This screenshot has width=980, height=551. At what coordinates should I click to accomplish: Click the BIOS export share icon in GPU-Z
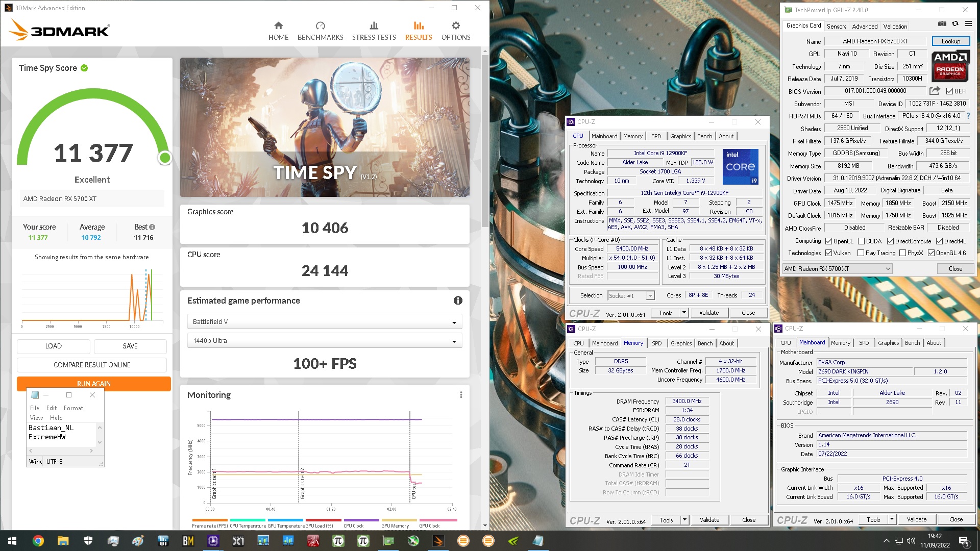[935, 91]
